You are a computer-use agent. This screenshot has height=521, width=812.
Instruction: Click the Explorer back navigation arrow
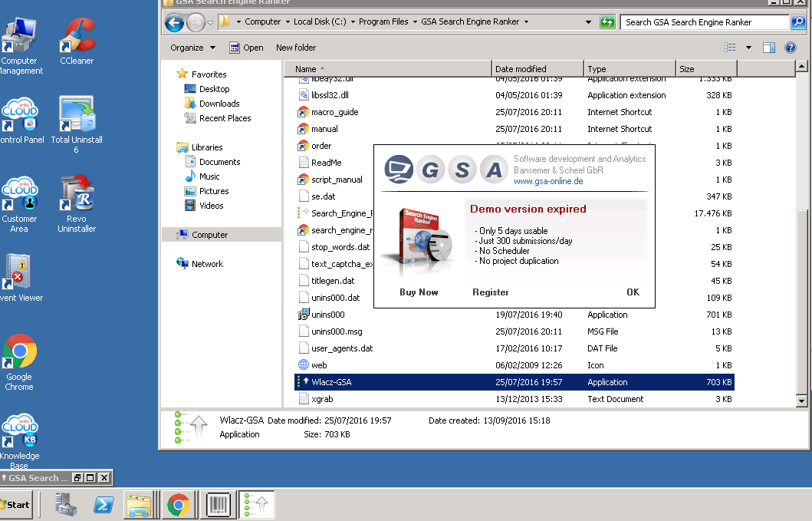point(174,22)
